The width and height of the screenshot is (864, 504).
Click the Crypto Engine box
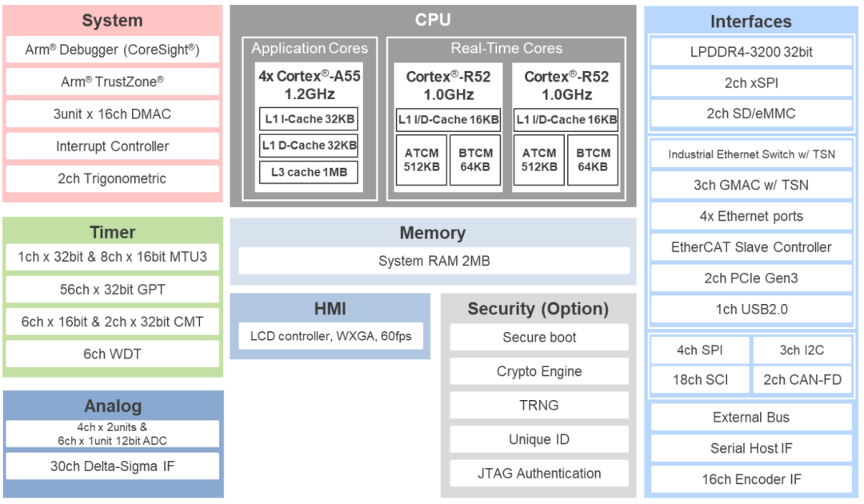click(539, 371)
